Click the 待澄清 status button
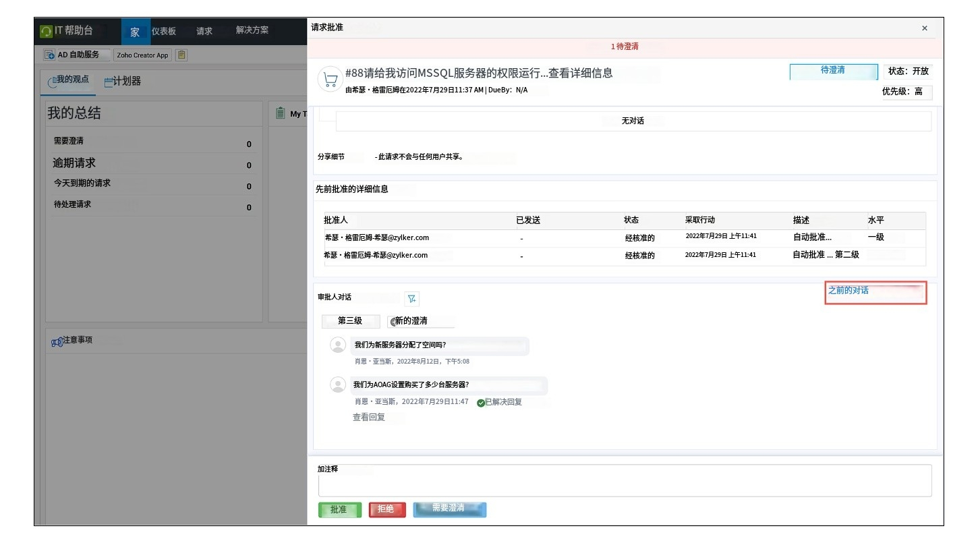The image size is (980, 543). coord(833,71)
